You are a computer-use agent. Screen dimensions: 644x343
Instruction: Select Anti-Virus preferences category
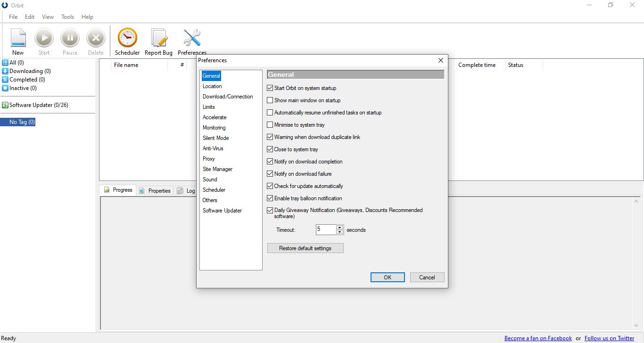[x=213, y=148]
